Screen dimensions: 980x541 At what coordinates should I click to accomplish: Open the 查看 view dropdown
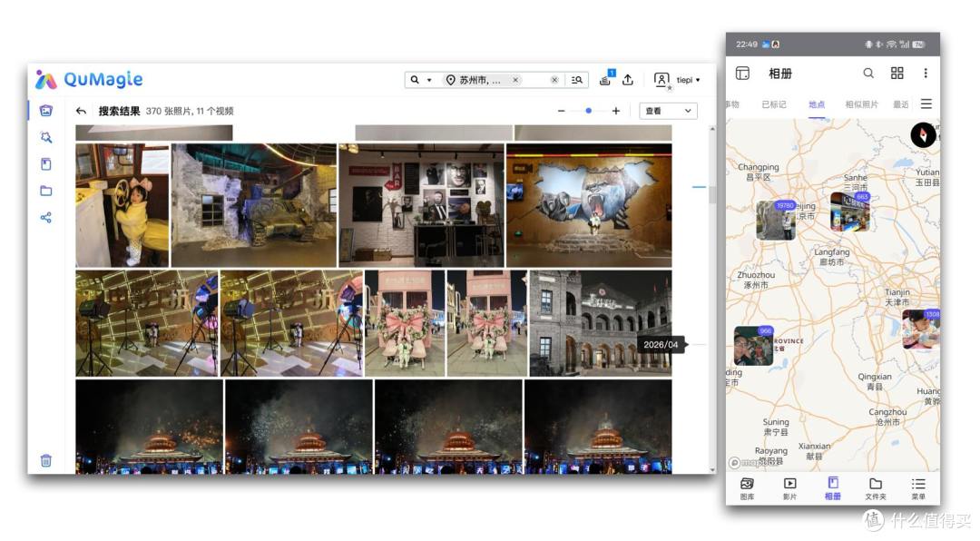(668, 111)
